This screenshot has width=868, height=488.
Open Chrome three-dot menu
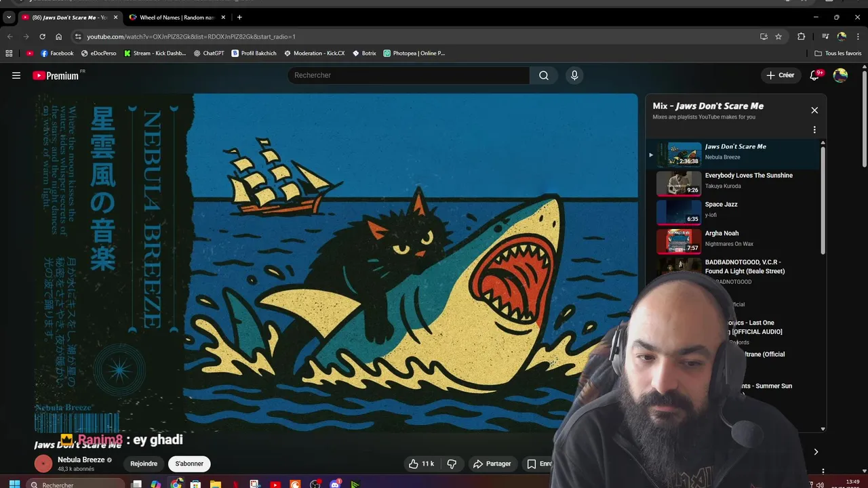tap(858, 37)
